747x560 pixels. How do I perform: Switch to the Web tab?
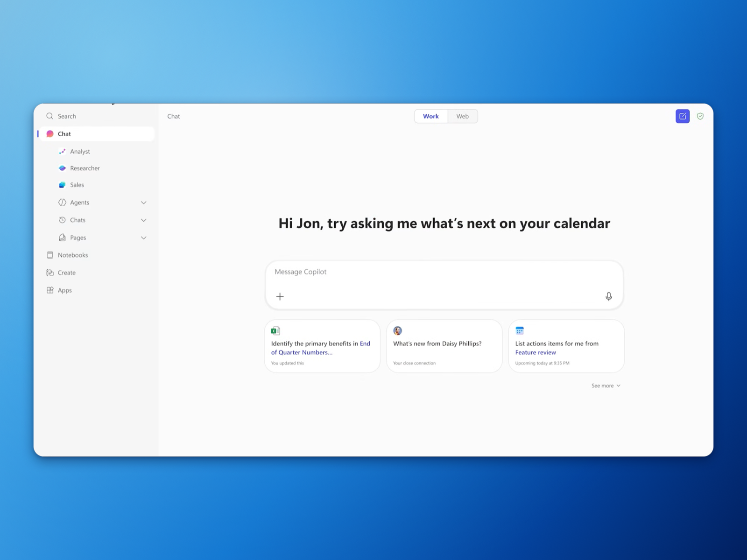pos(463,116)
